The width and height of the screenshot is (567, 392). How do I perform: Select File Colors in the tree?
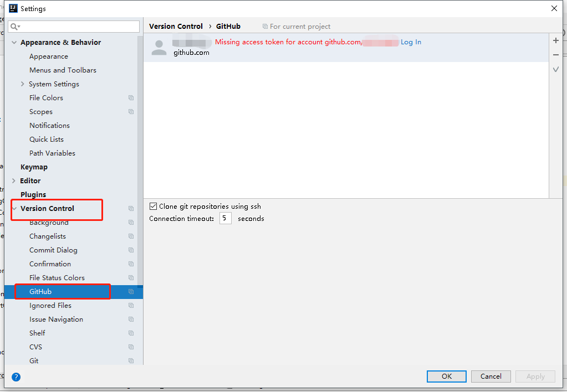[47, 98]
